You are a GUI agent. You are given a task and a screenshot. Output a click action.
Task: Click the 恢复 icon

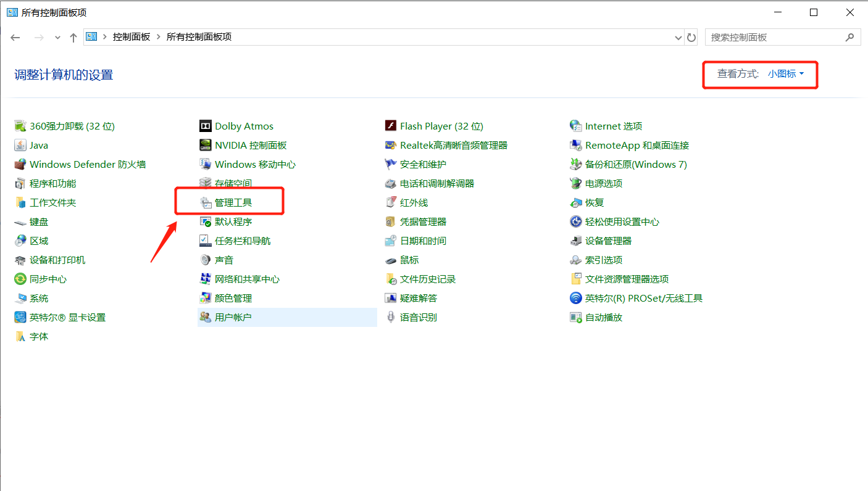tap(576, 203)
